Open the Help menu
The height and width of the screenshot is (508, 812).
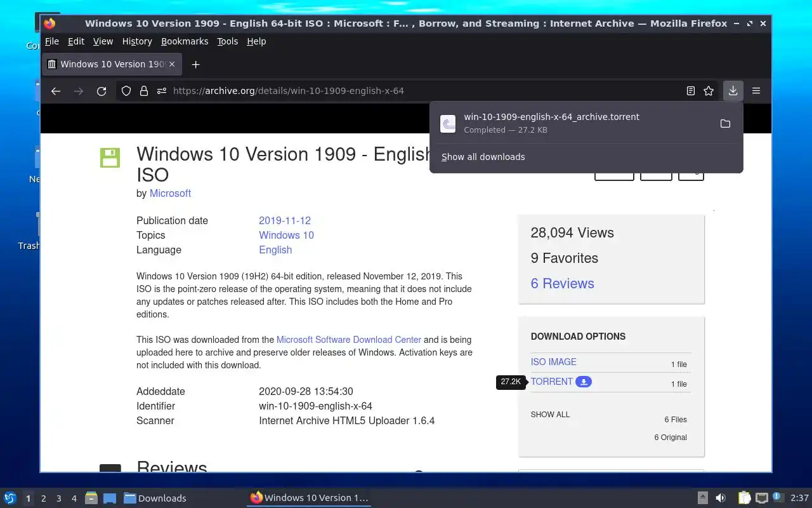[256, 41]
